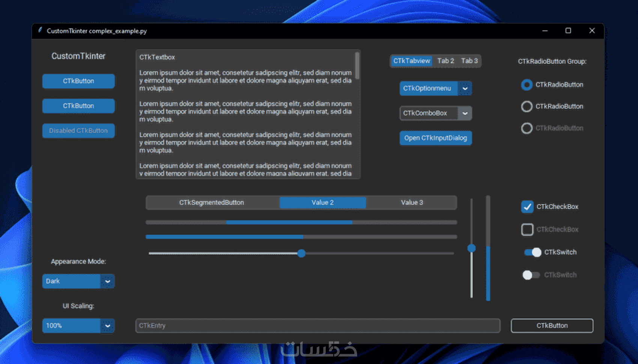Viewport: 638px width, 364px height.
Task: Select the Value 3 segment
Action: click(x=412, y=203)
